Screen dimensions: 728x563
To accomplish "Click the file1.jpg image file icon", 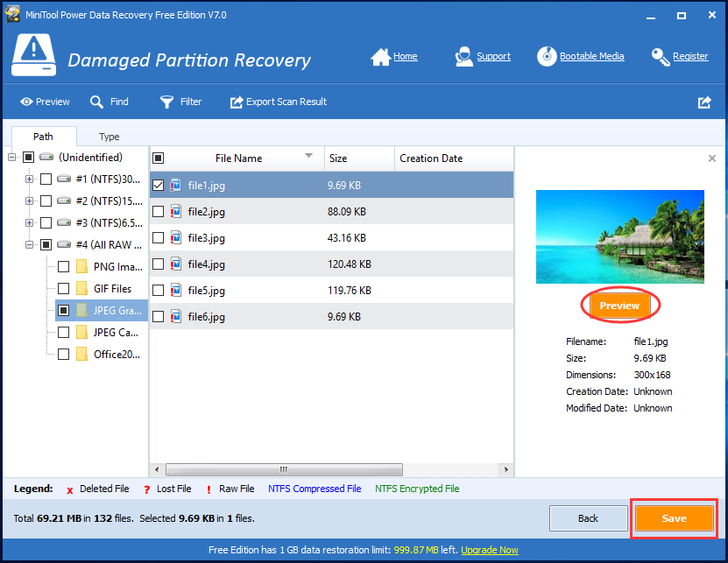I will pyautogui.click(x=175, y=186).
